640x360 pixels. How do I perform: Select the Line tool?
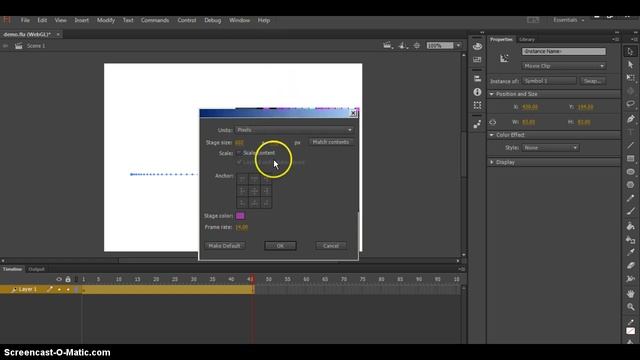631,145
